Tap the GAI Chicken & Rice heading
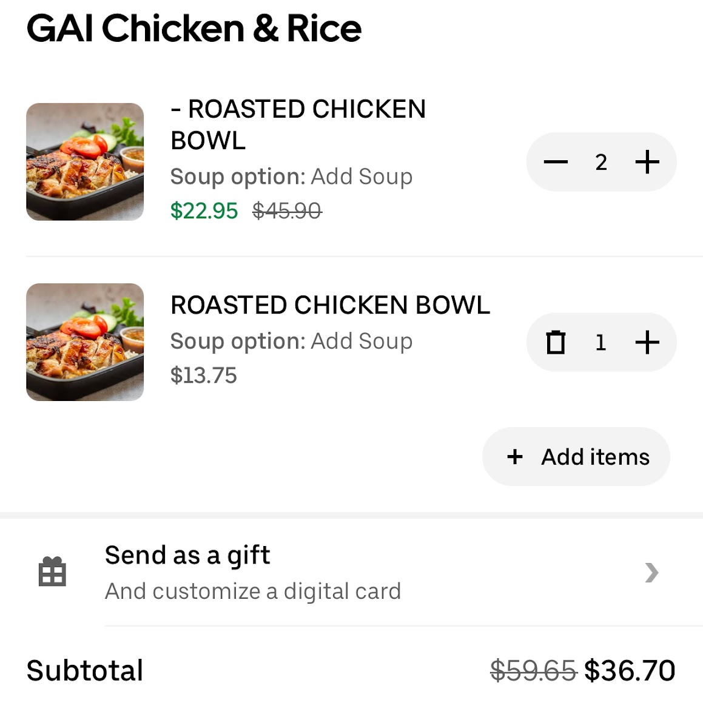The height and width of the screenshot is (728, 703). click(x=194, y=29)
